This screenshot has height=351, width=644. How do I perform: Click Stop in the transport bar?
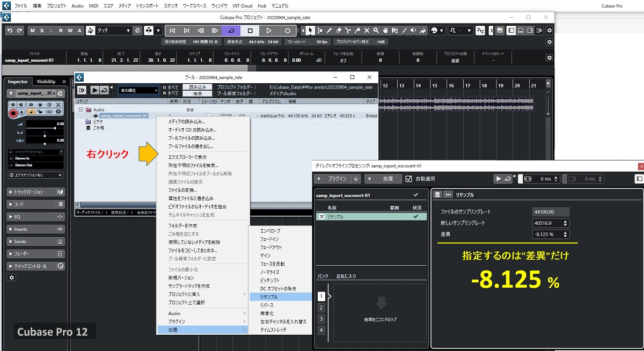coord(250,31)
